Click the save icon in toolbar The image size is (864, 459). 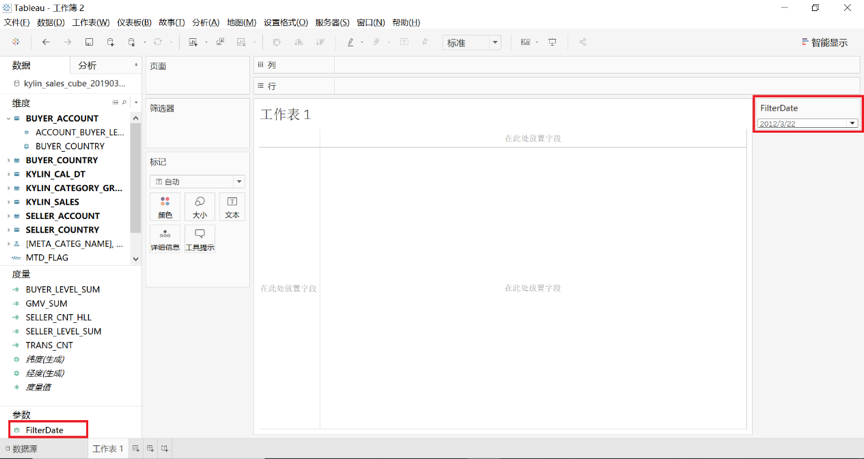click(x=89, y=43)
